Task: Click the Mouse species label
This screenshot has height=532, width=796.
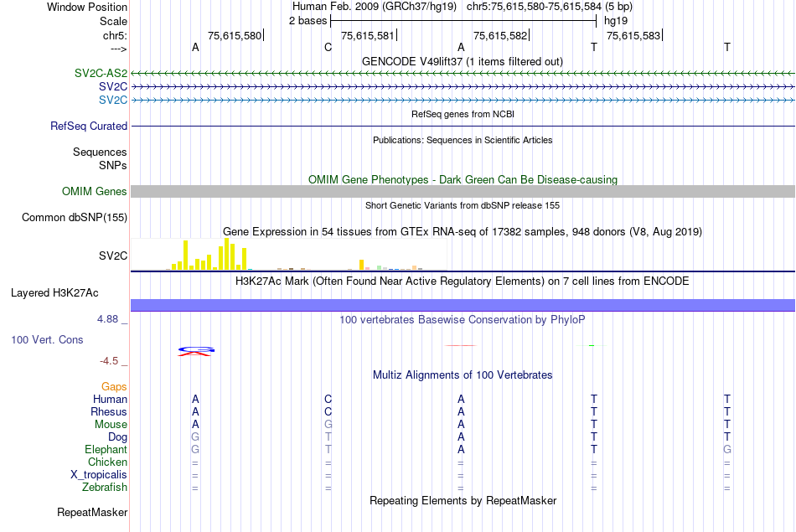Action: tap(111, 425)
